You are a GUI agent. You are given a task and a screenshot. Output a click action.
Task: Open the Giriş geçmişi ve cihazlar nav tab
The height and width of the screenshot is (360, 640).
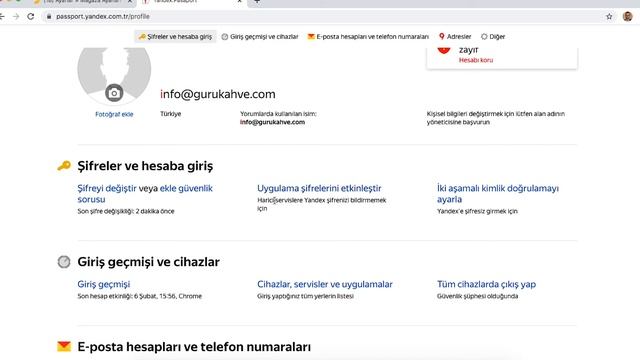(260, 36)
